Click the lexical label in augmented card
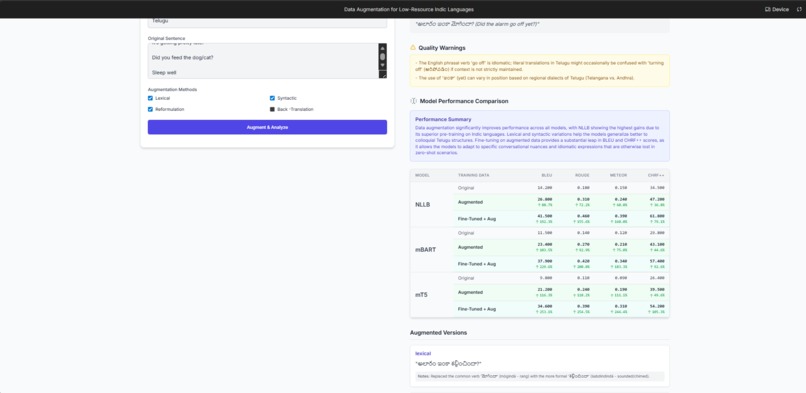The width and height of the screenshot is (806, 393). pyautogui.click(x=423, y=353)
